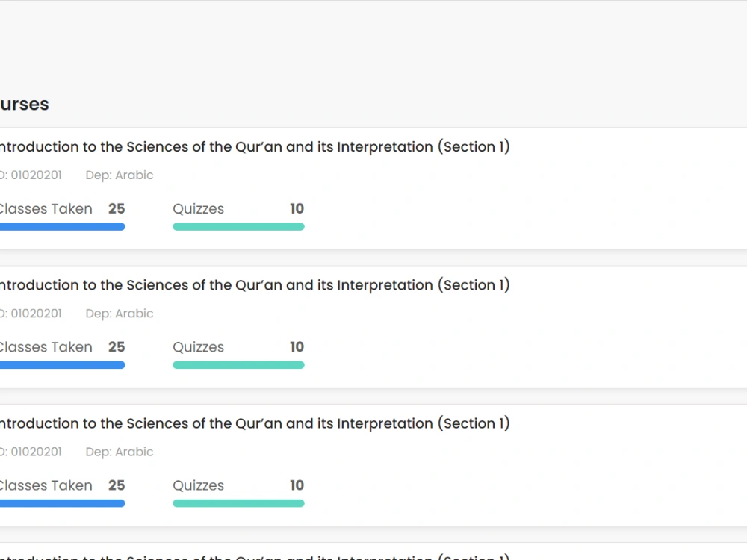Click the second card's blue Classes Taken bar
747x560 pixels.
pyautogui.click(x=62, y=365)
